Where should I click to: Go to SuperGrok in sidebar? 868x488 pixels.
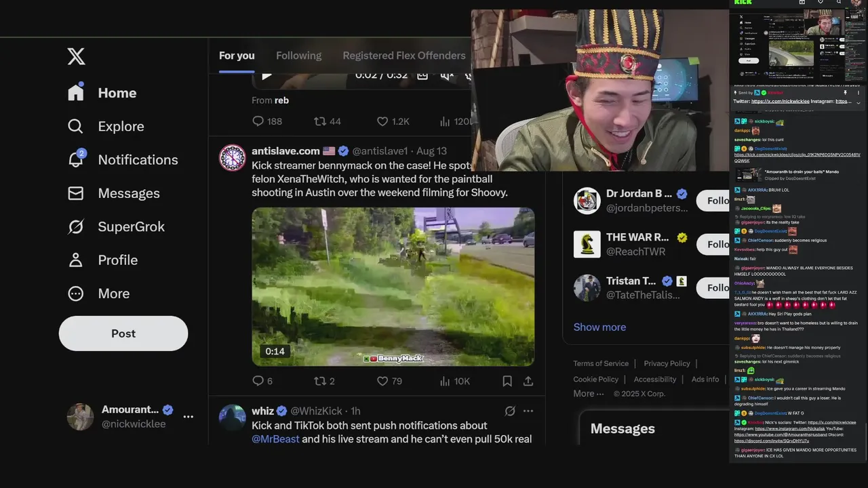132,226
